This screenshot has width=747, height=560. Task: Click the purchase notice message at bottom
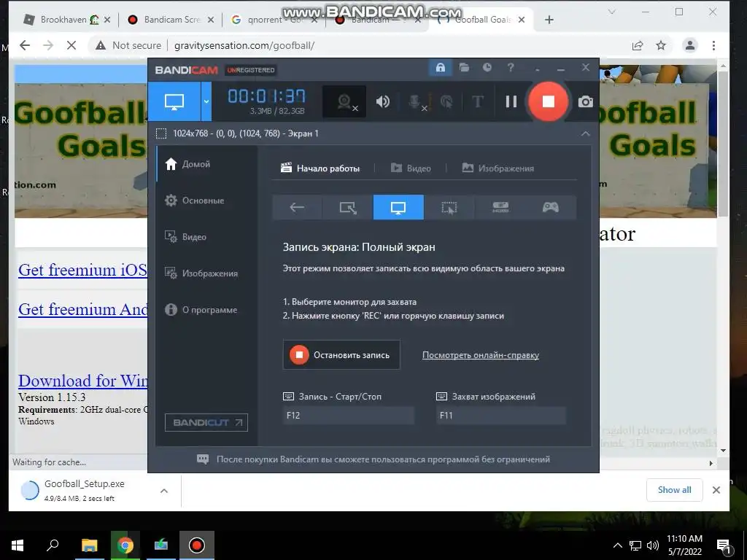point(373,459)
